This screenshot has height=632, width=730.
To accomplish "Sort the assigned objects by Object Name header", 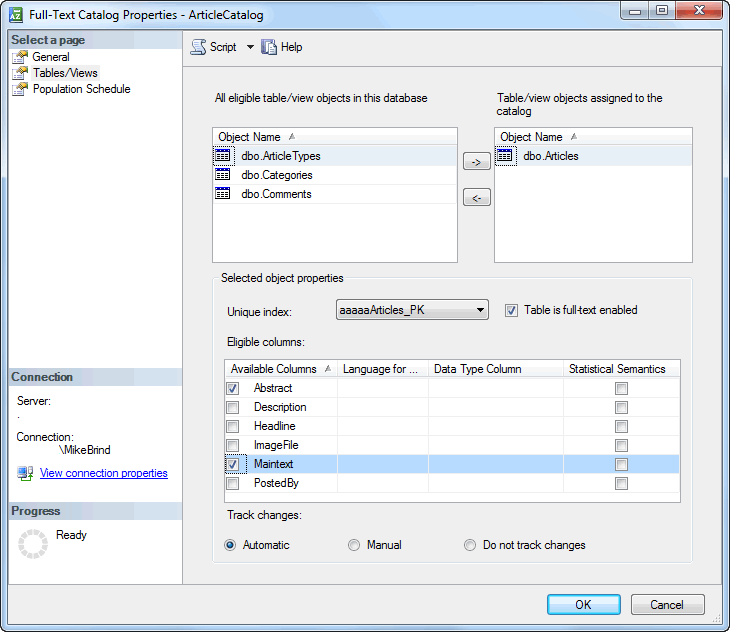I will pos(593,137).
